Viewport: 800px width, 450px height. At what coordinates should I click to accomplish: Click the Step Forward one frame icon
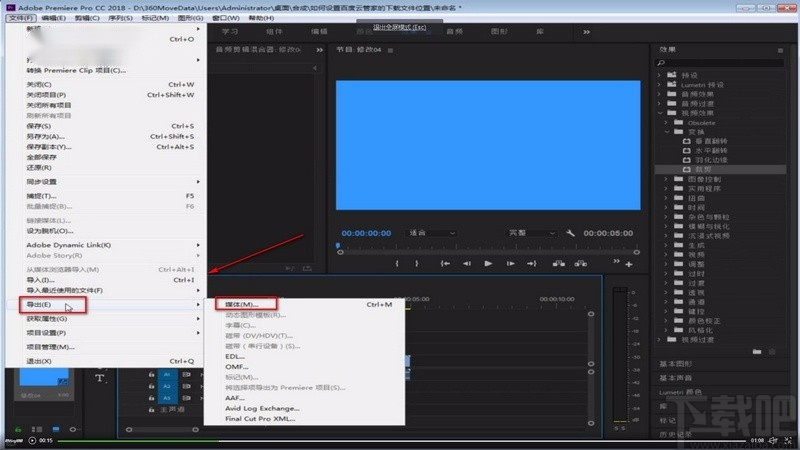coord(511,264)
